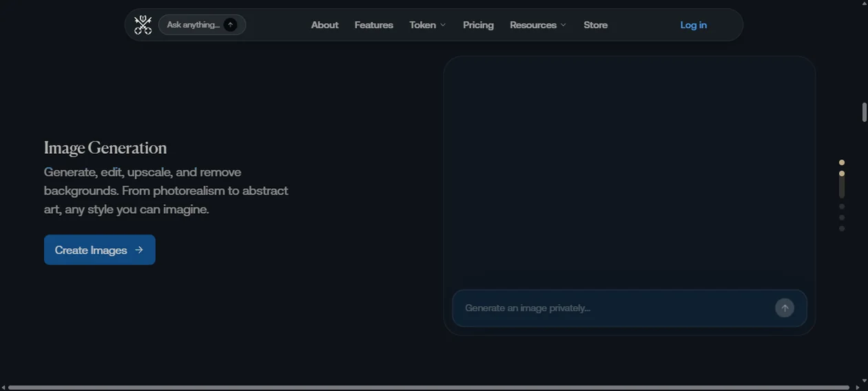Click the text 'Generate, edit, upscale, and remove'

coord(143,172)
